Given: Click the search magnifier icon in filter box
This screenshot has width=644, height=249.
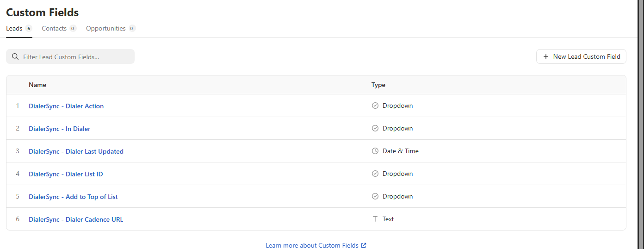Looking at the screenshot, I should 15,56.
